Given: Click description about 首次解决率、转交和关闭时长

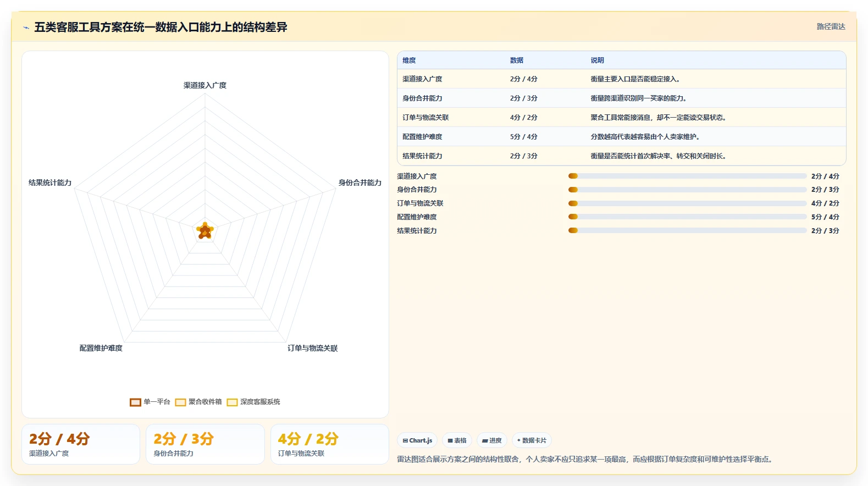Looking at the screenshot, I should (x=660, y=156).
